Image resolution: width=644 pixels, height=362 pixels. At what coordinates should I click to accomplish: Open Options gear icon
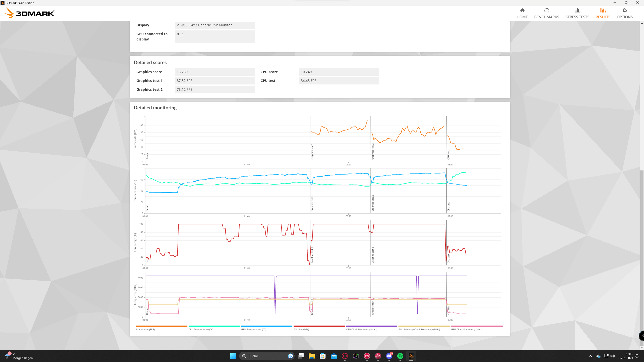(624, 11)
